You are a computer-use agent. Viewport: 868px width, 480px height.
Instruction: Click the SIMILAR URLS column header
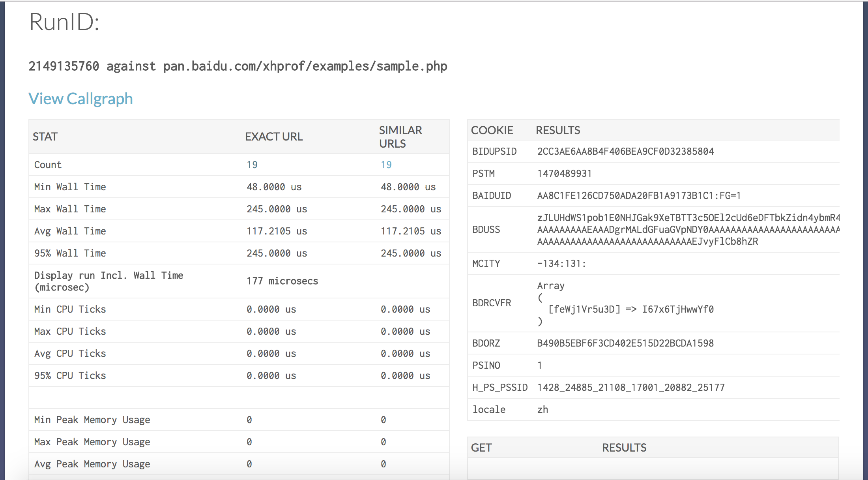(x=400, y=137)
